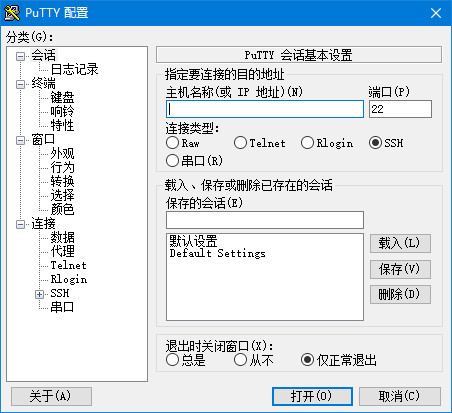
Task: Click the 端口 port field showing 22
Action: coord(400,109)
